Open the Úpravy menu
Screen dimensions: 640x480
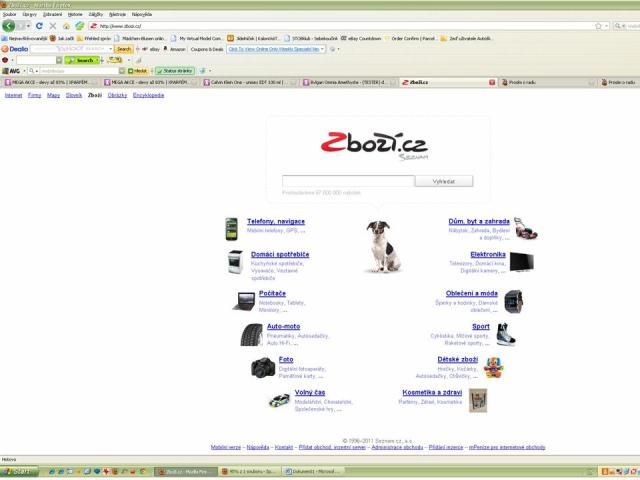(29, 14)
